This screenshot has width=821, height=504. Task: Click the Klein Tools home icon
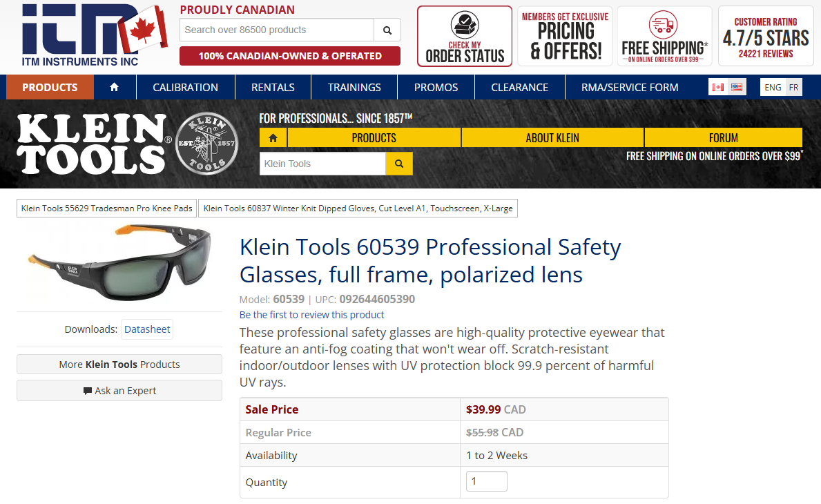tap(273, 138)
